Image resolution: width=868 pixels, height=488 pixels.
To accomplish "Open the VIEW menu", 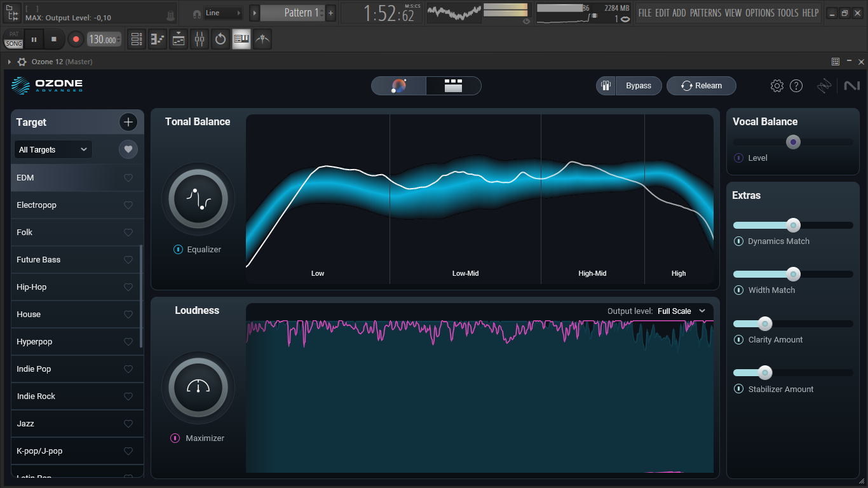I will [x=733, y=13].
